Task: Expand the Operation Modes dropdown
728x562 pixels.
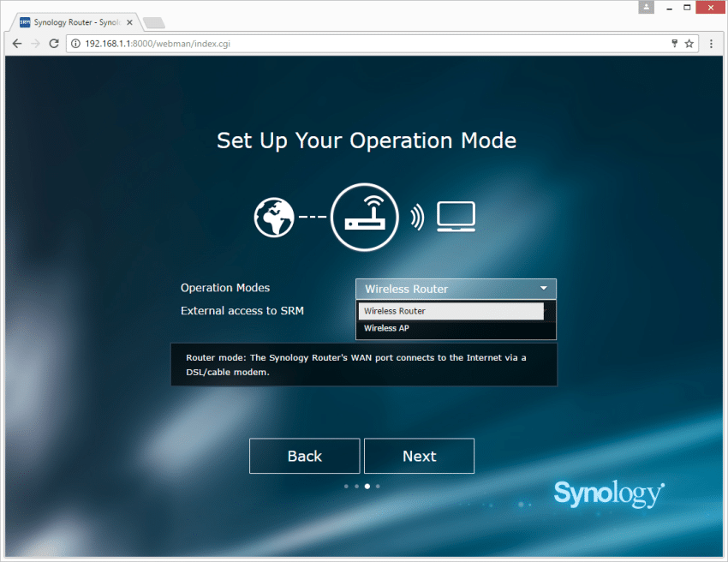Action: coord(456,289)
